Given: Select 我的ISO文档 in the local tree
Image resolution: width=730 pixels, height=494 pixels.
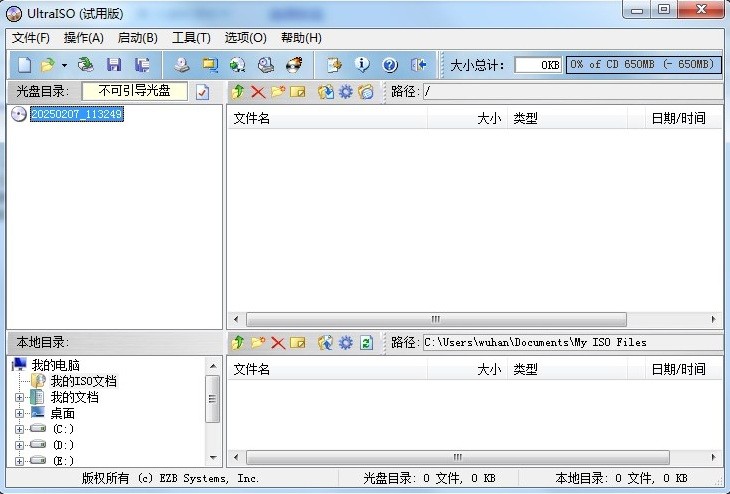Looking at the screenshot, I should [83, 381].
